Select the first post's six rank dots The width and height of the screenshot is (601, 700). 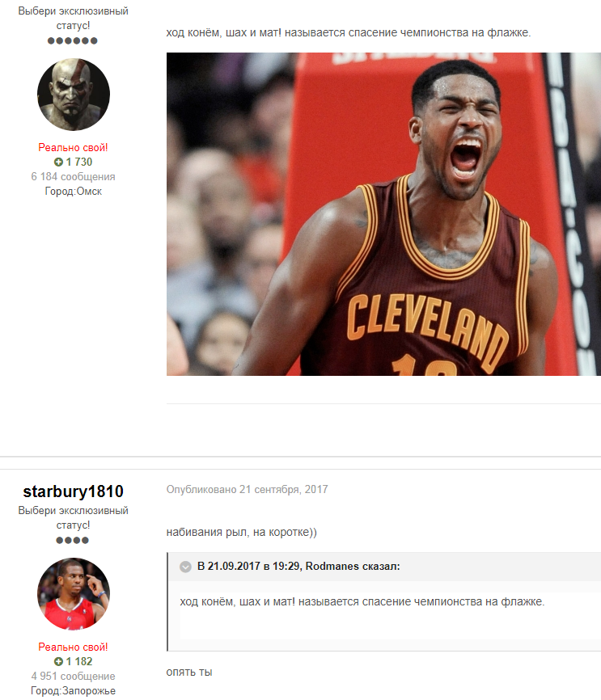click(72, 40)
